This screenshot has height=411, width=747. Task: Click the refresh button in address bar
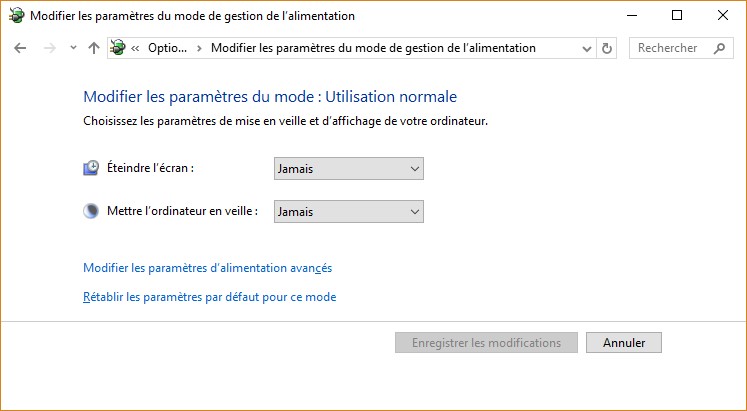pyautogui.click(x=607, y=48)
